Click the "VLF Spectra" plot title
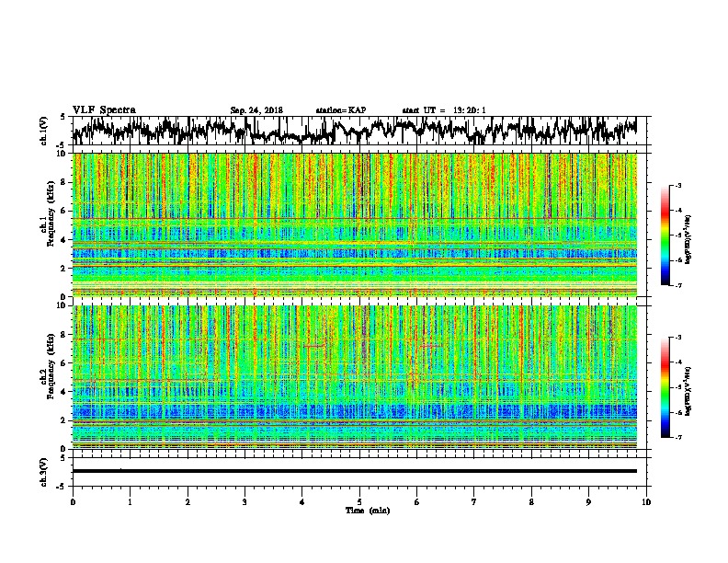This screenshot has width=728, height=563. [105, 110]
